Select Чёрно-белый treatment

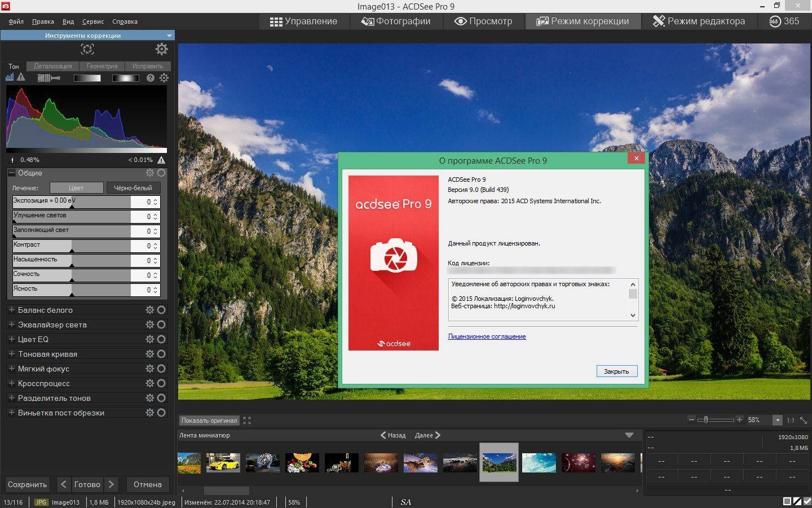click(x=133, y=188)
